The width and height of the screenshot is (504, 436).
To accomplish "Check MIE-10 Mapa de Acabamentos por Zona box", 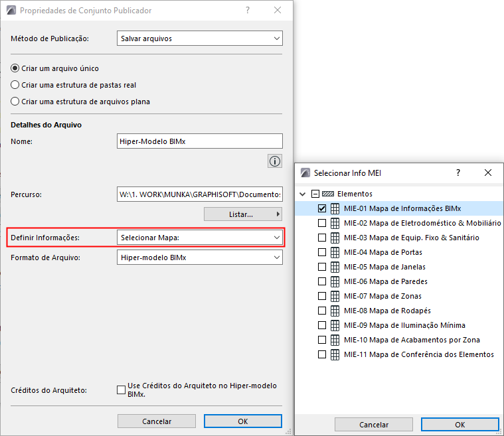I will coord(322,340).
